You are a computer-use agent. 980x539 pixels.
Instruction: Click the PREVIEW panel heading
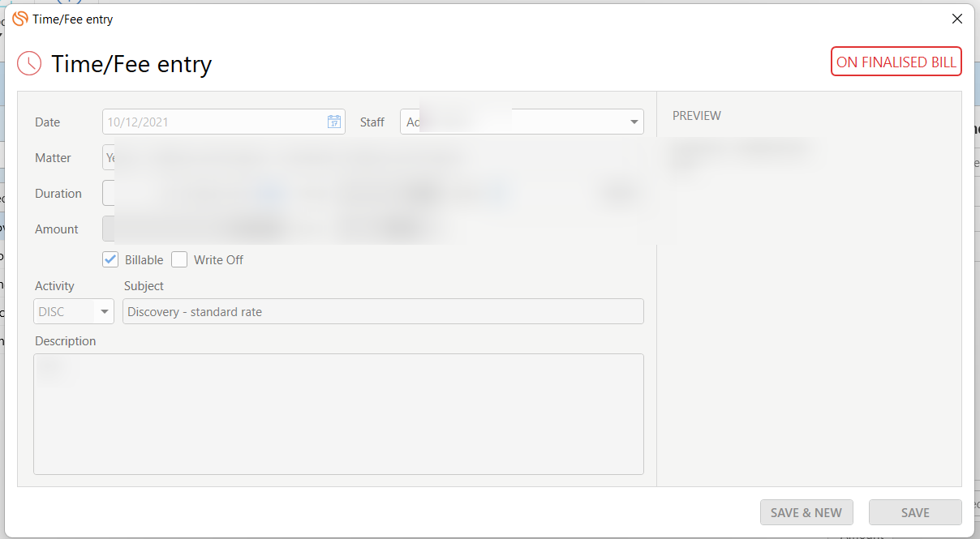coord(696,116)
